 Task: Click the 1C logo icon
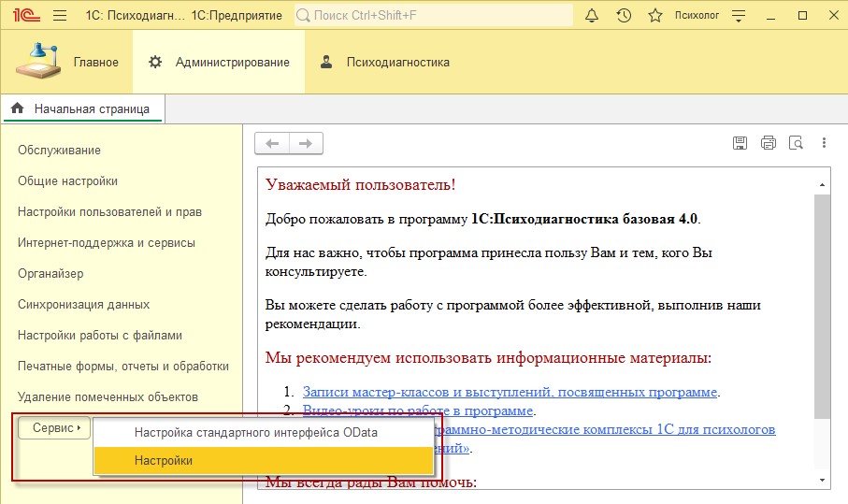(x=26, y=15)
